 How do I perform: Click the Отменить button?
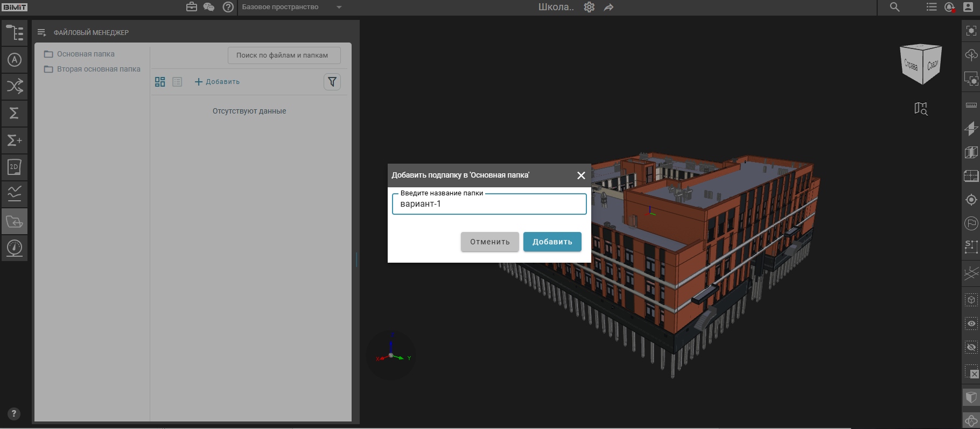point(489,242)
